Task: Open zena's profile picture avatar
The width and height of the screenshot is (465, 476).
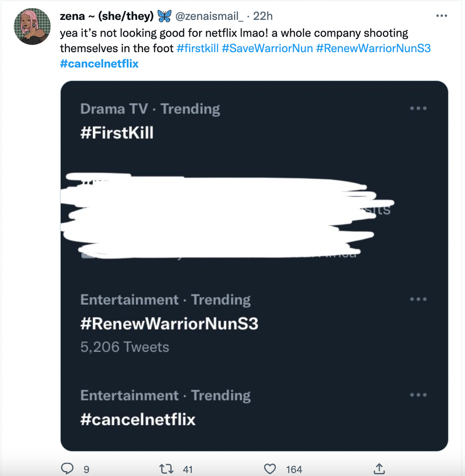Action: tap(33, 27)
